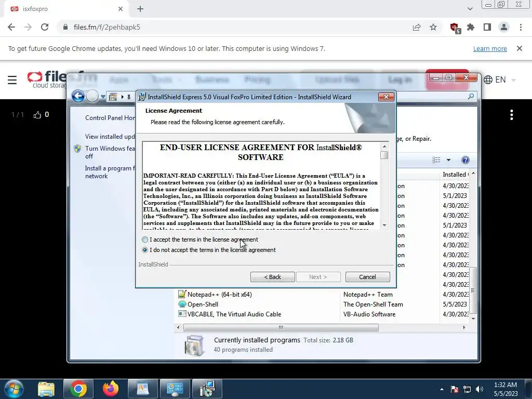Show hidden system tray icons
Viewport: 532px width, 399px height.
[442, 389]
